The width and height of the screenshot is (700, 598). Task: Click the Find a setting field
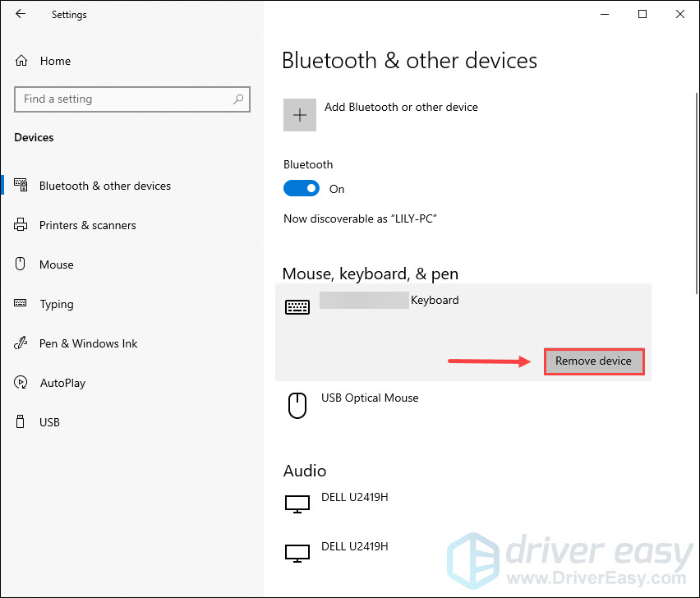click(x=132, y=99)
